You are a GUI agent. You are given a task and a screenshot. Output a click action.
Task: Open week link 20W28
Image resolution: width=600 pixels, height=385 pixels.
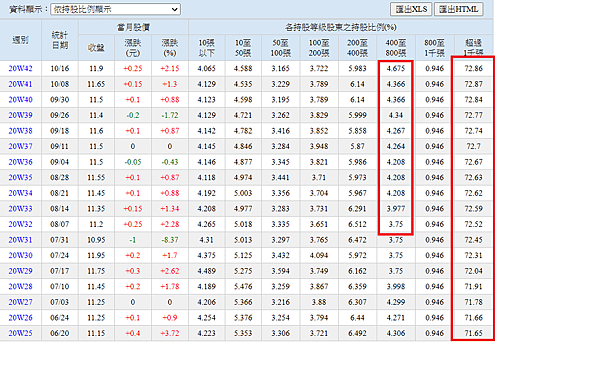21,287
